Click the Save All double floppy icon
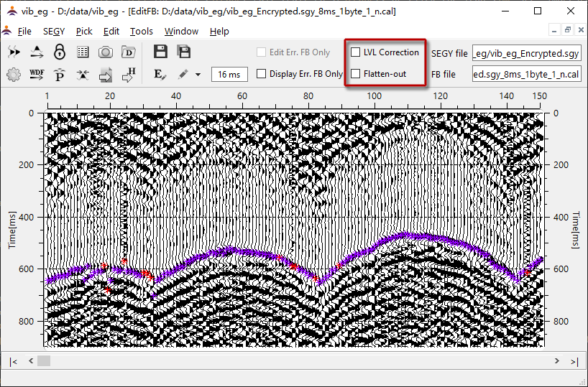This screenshot has width=588, height=387. [184, 52]
